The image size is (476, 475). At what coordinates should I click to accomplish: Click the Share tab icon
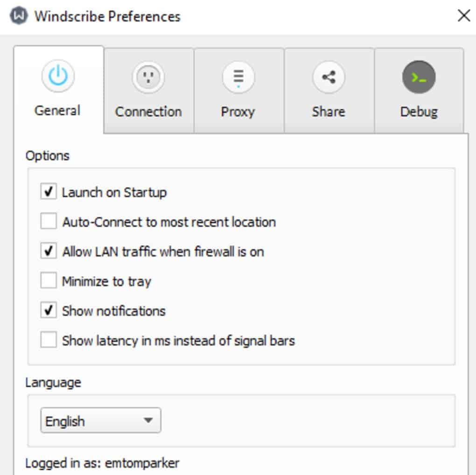pos(329,77)
